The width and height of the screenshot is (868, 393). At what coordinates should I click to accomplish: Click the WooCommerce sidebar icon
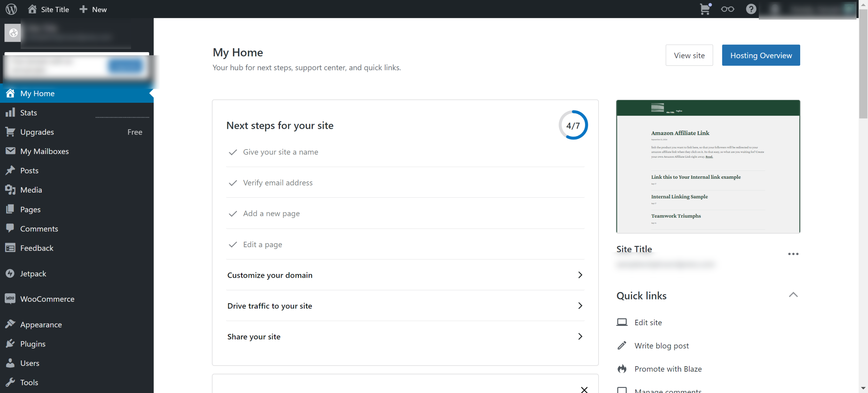pyautogui.click(x=10, y=299)
